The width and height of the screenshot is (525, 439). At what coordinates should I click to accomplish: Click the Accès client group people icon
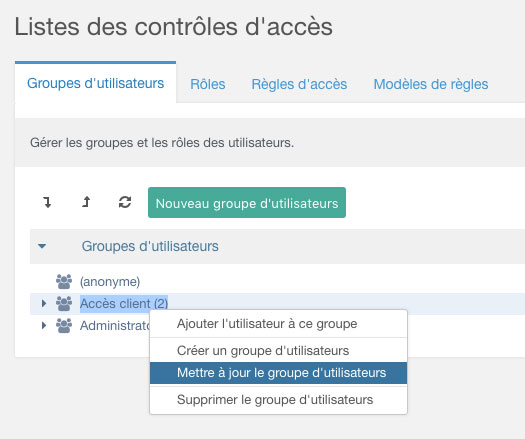tap(64, 304)
